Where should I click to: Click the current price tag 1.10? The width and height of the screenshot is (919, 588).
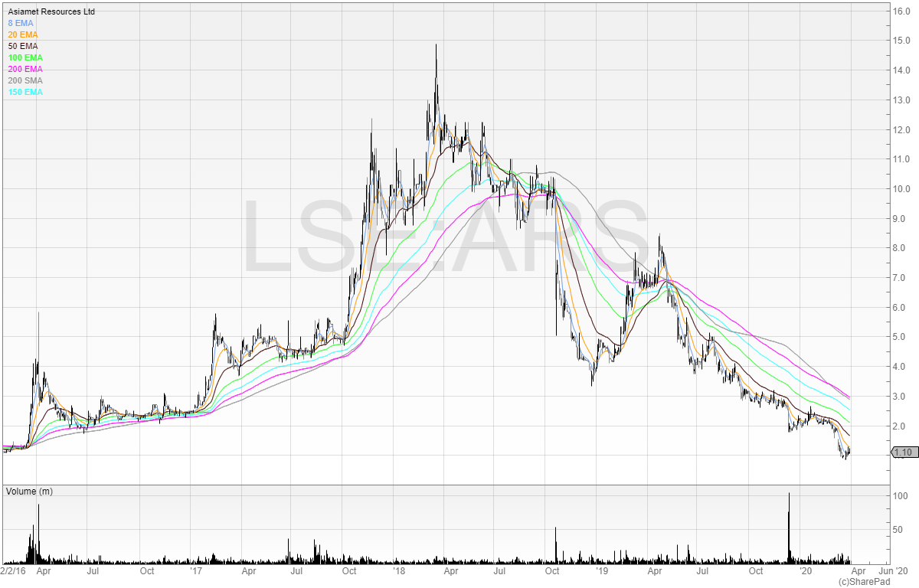point(903,452)
